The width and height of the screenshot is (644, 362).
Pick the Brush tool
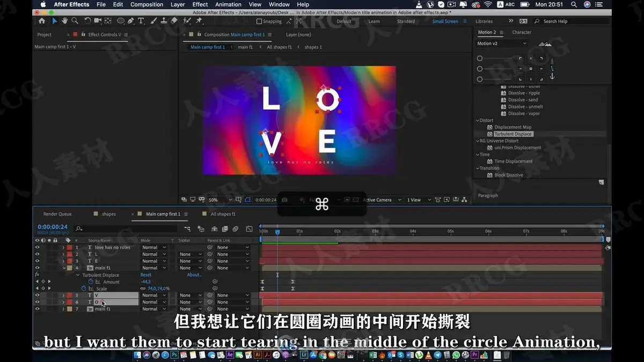(154, 21)
